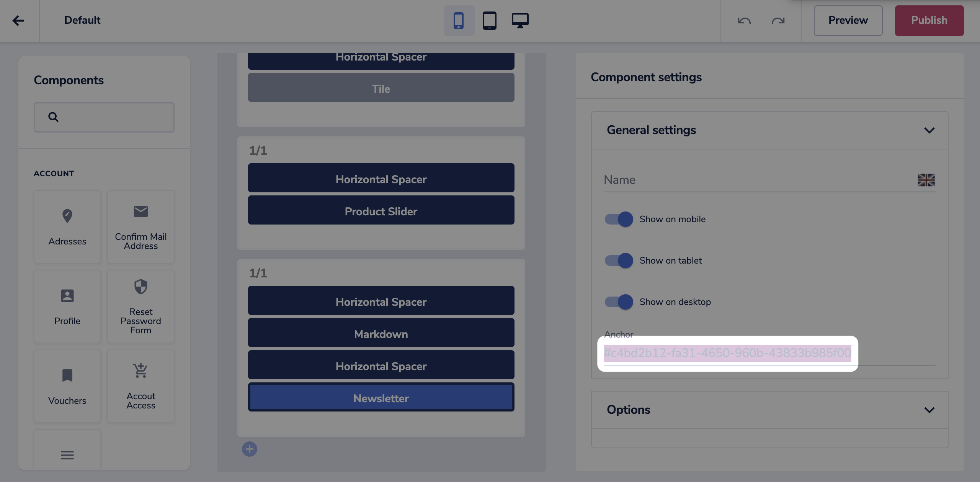The height and width of the screenshot is (482, 980).
Task: Add a new section with plus icon
Action: click(x=250, y=449)
